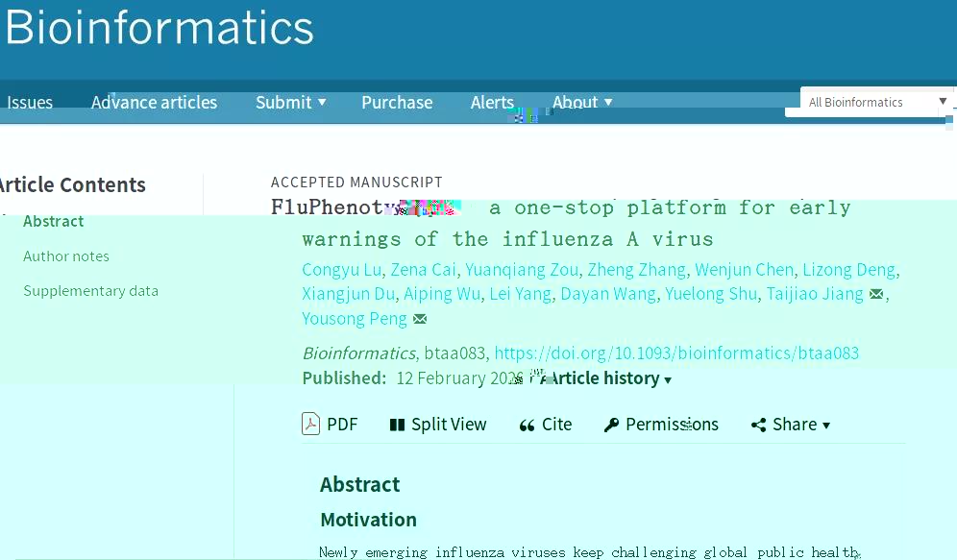Viewport: 957px width, 560px height.
Task: Open the doi.org article link
Action: (x=676, y=353)
